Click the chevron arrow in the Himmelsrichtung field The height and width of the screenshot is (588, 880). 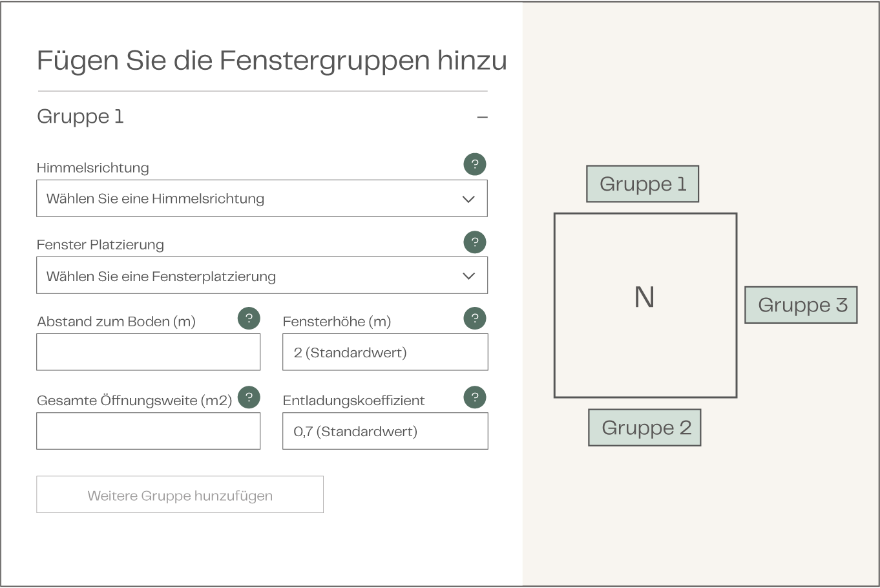pyautogui.click(x=468, y=199)
